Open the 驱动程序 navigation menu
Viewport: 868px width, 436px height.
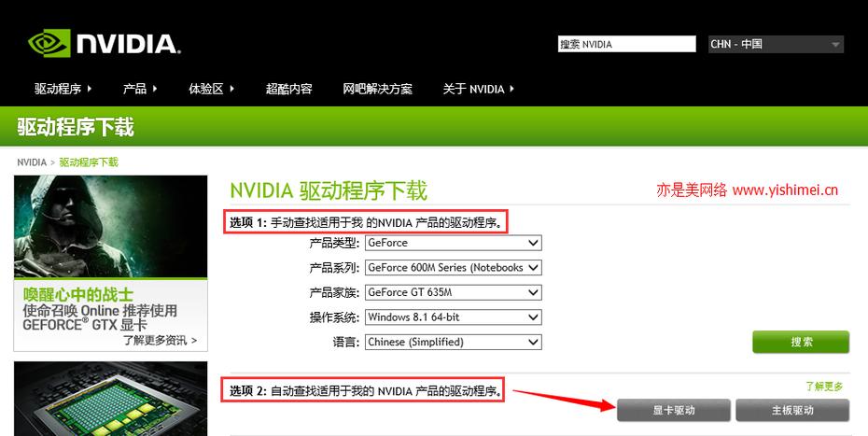click(63, 90)
